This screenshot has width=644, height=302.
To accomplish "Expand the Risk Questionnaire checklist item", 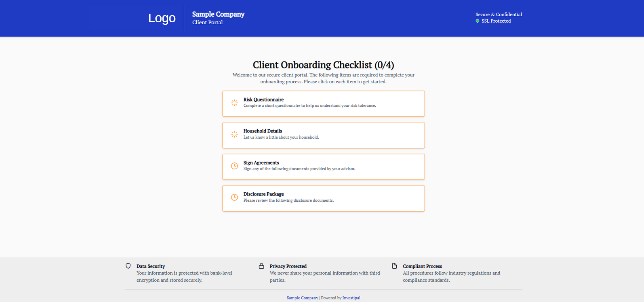I will click(323, 103).
